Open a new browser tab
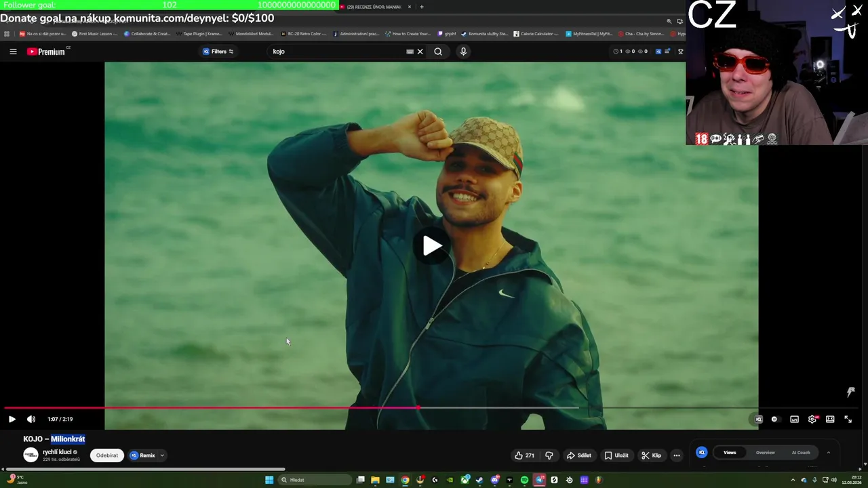Screen dimensions: 868x488 point(422,7)
